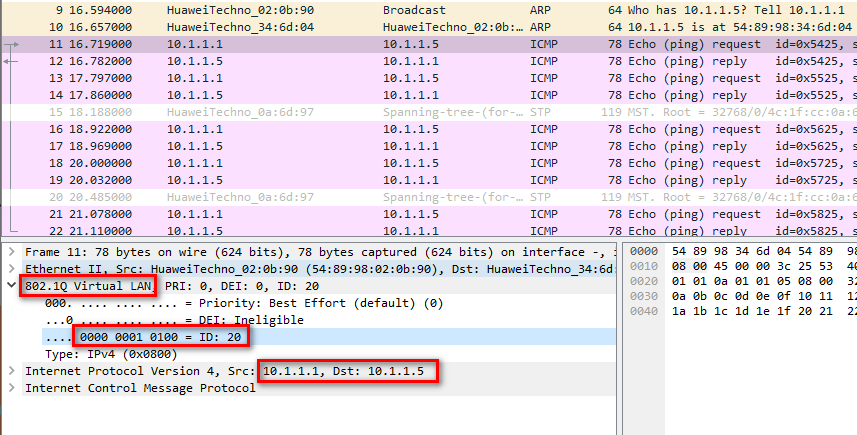The width and height of the screenshot is (857, 435).
Task: Select packet 12 ICMP echo reply
Action: tap(430, 61)
